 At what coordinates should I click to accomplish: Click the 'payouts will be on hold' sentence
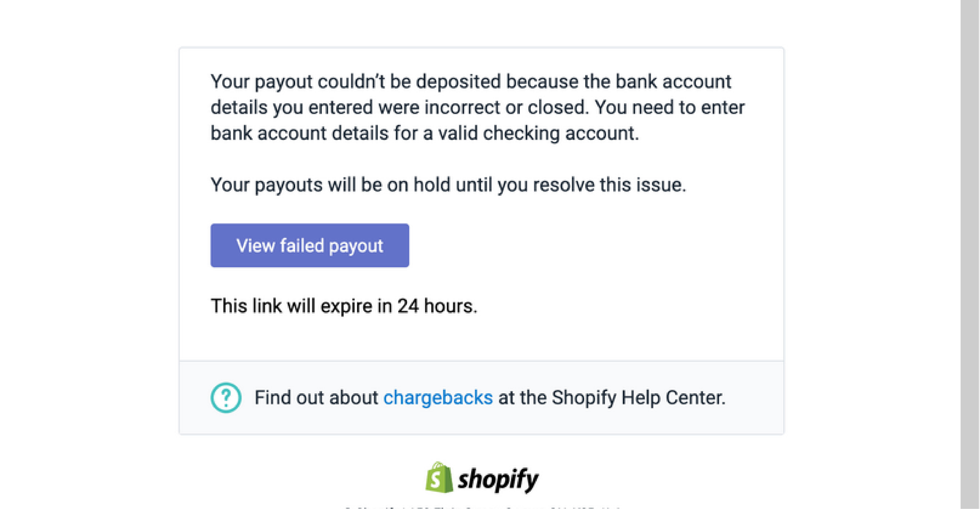448,185
